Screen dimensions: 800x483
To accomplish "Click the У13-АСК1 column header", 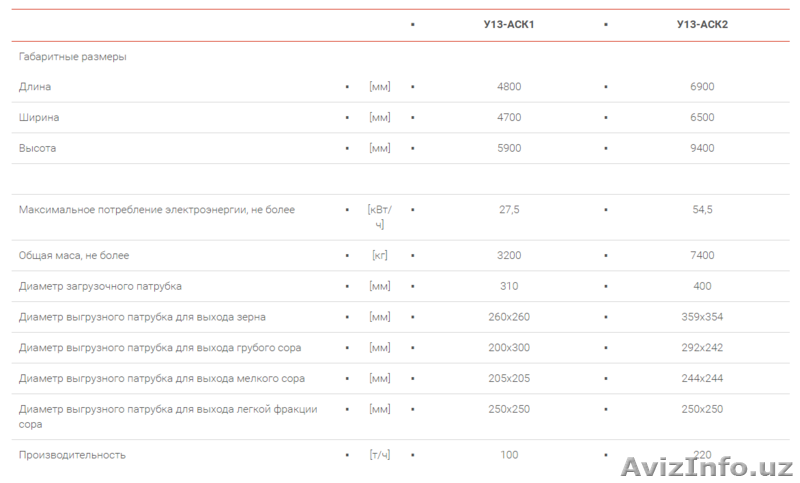I will coord(508,24).
